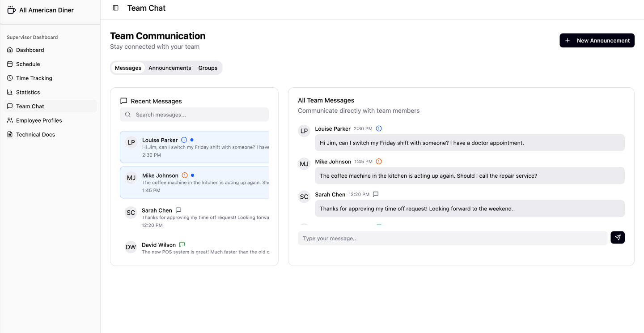
Task: Open the Statistics chart icon
Action: click(x=10, y=92)
